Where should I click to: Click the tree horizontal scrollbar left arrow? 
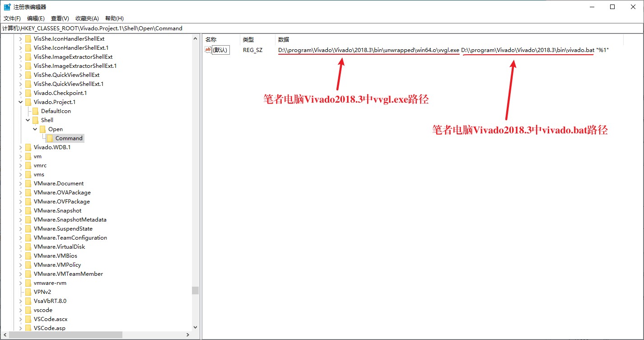coord(5,335)
